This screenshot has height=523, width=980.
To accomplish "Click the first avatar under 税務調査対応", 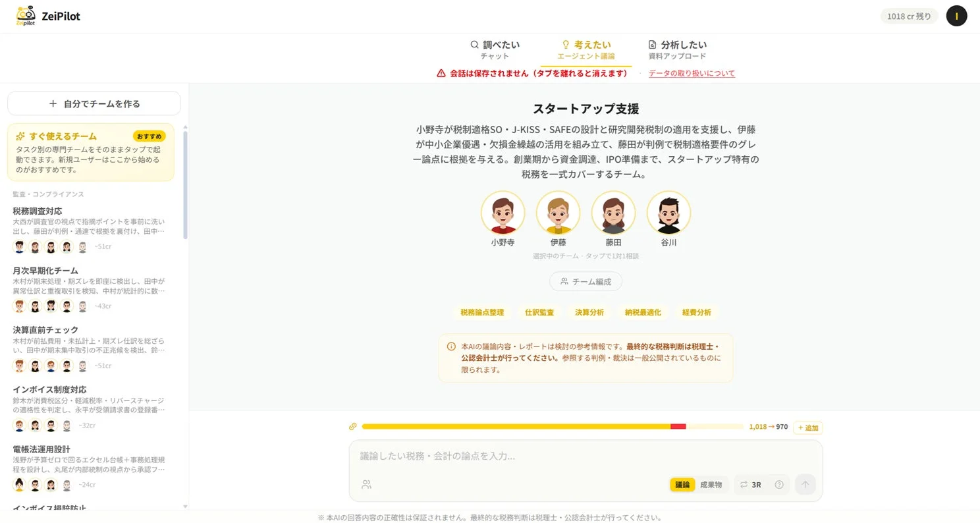I will pyautogui.click(x=20, y=247).
